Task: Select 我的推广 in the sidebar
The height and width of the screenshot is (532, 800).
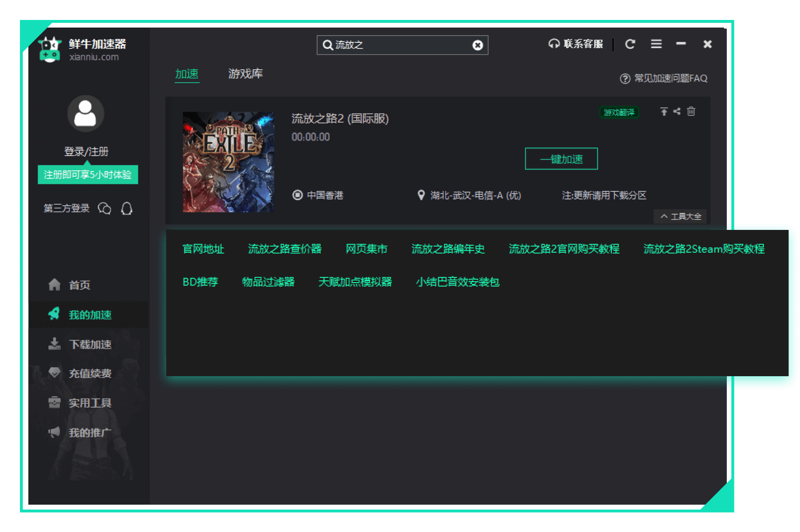Action: (90, 432)
